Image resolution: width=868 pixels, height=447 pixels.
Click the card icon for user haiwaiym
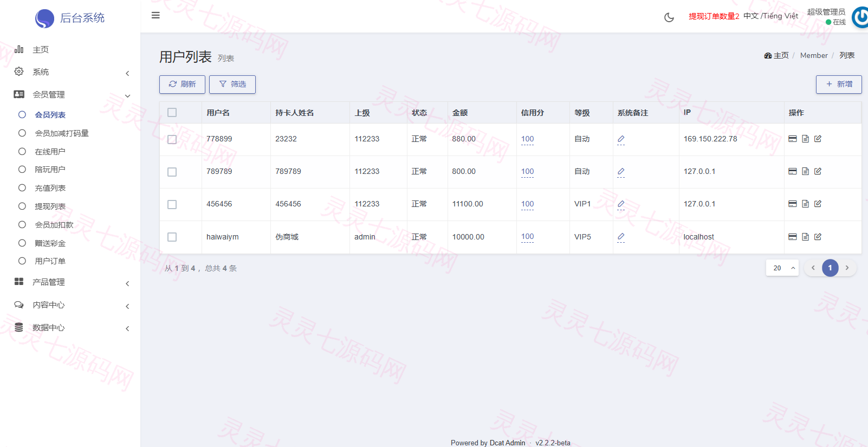(792, 237)
